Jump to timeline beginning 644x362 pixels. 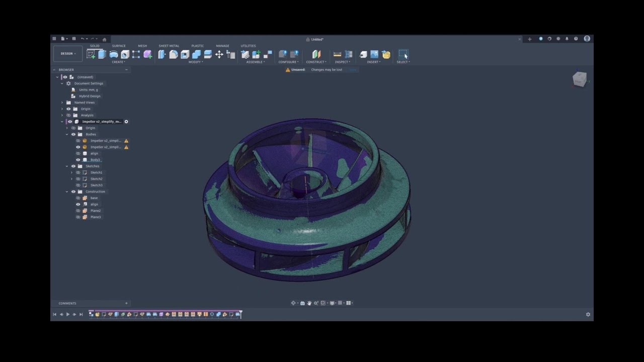coord(55,314)
